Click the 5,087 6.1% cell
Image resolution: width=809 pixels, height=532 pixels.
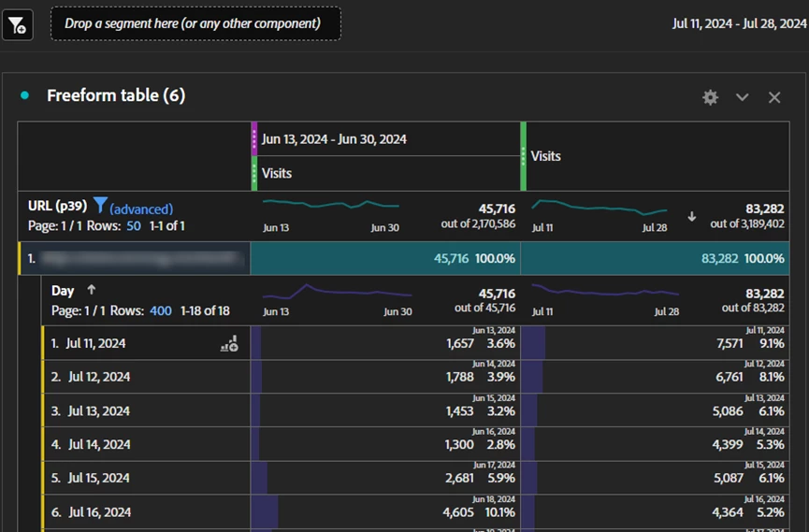pos(656,478)
